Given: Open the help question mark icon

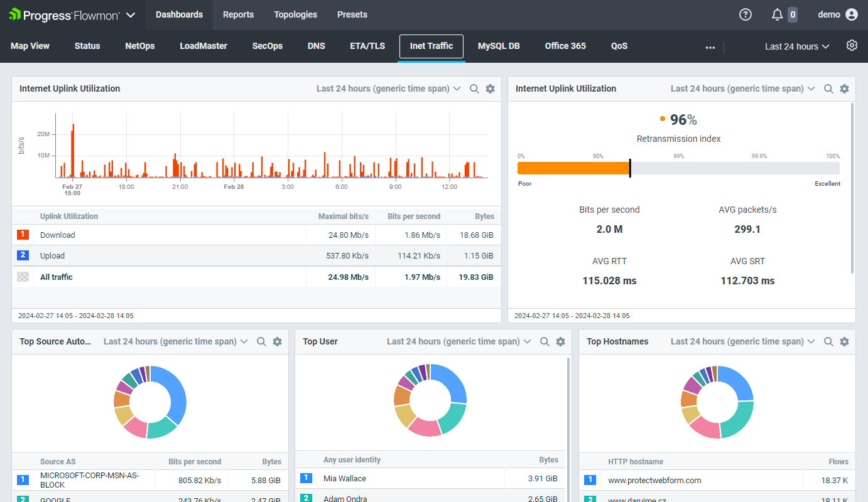Looking at the screenshot, I should pyautogui.click(x=746, y=14).
